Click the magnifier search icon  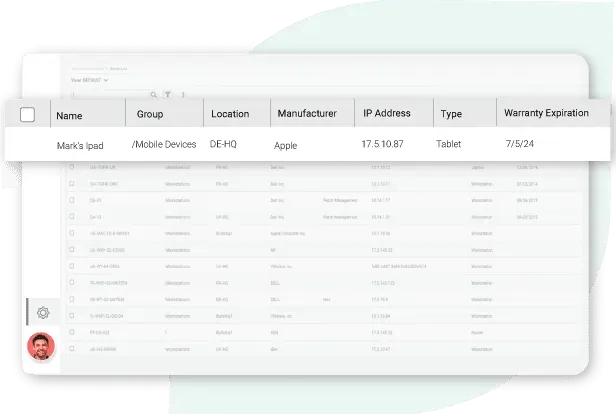[x=154, y=95]
